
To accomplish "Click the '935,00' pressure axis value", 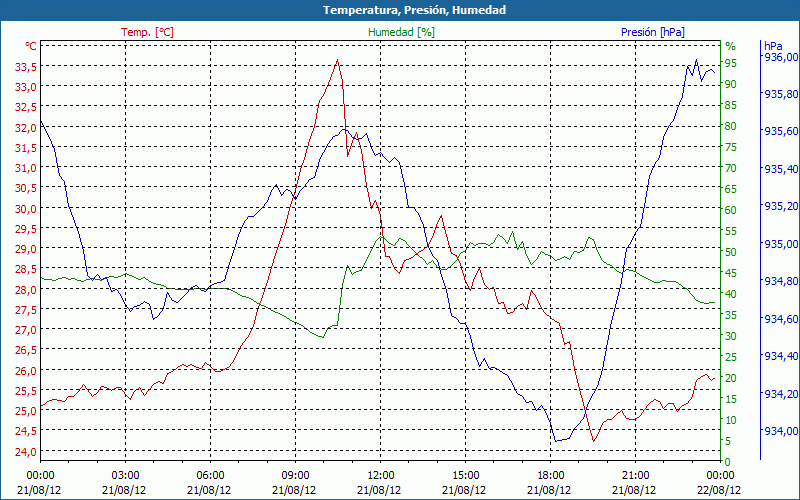I will 780,243.
